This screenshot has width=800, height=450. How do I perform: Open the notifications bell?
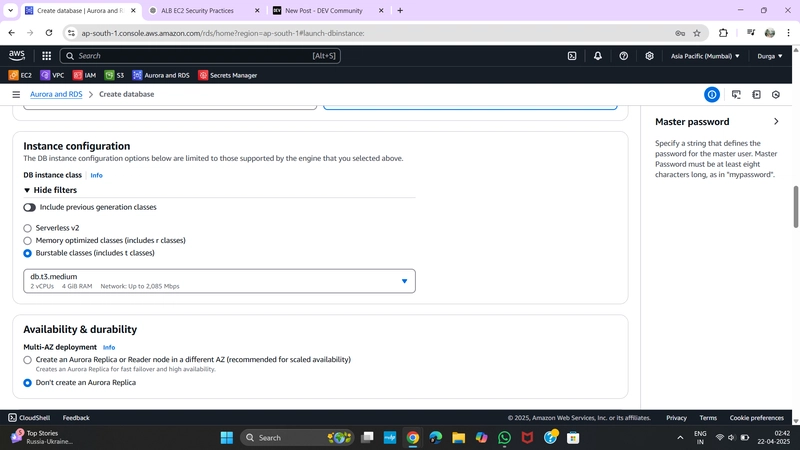pos(597,56)
